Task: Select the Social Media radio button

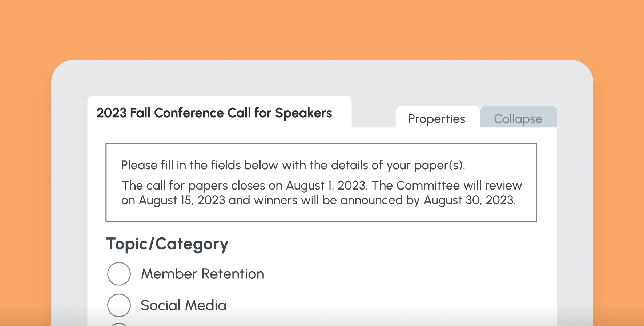Action: click(119, 305)
